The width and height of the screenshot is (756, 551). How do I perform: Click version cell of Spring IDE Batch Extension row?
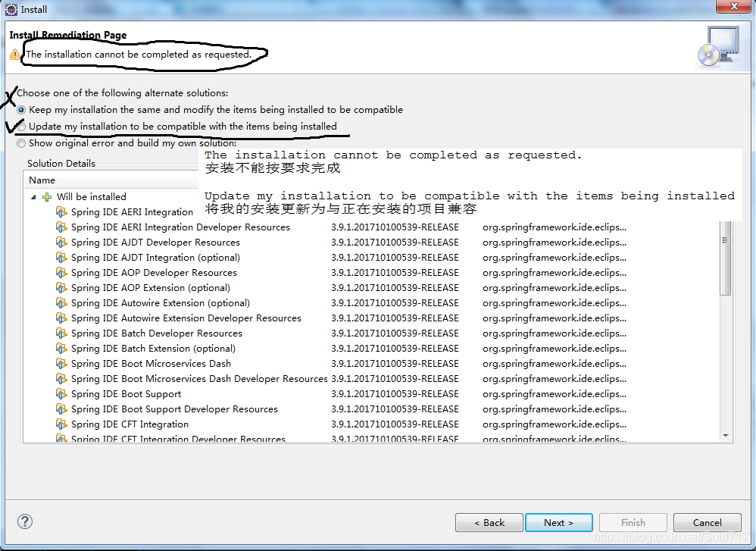point(395,349)
